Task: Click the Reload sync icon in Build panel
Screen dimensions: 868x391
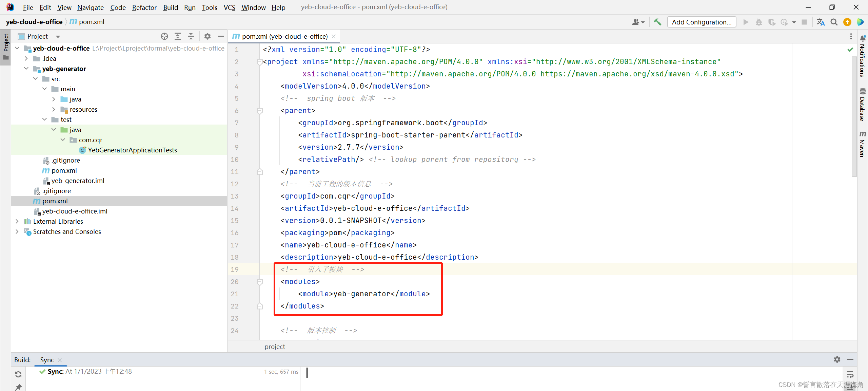Action: 18,374
